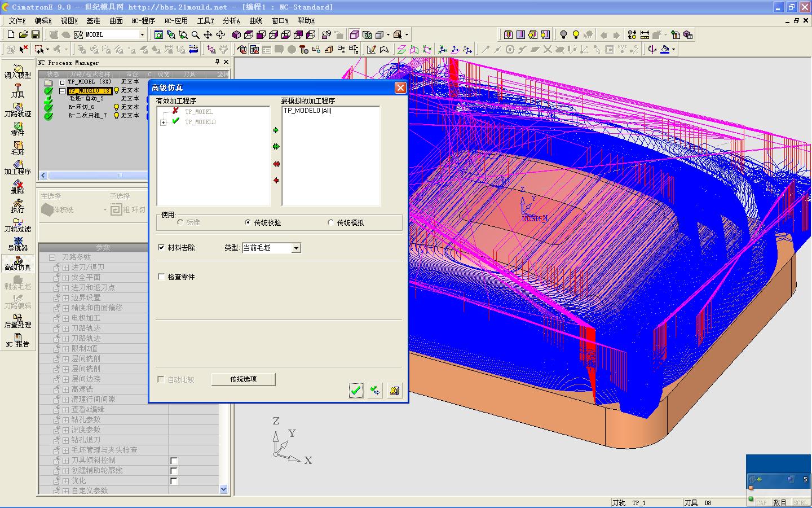Select the pan (four-arrow) toolbar icon

[208, 34]
